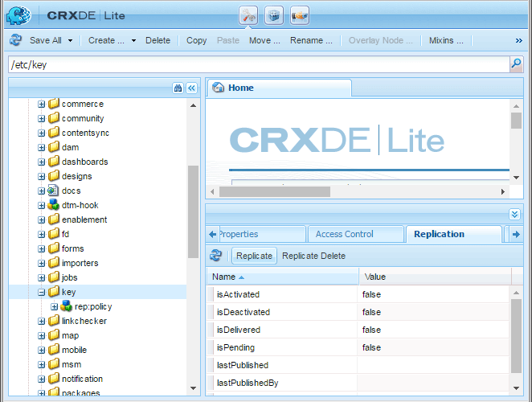Click the dtm-hook node icon

pos(53,205)
